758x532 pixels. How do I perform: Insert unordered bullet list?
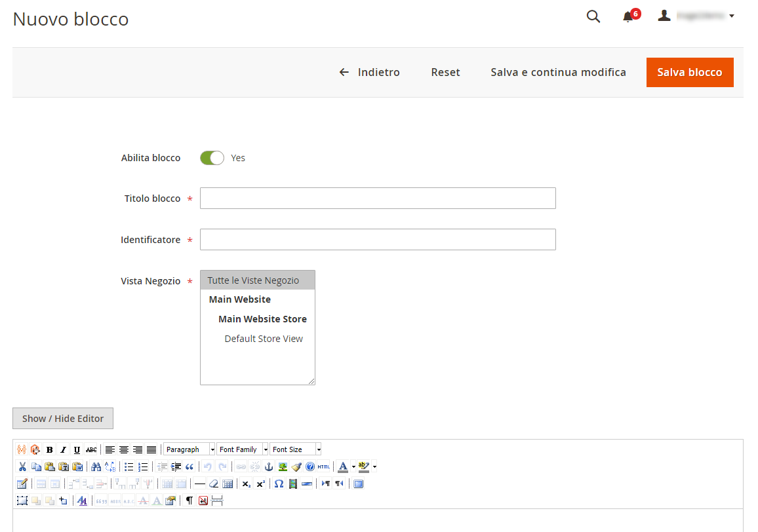click(x=129, y=466)
